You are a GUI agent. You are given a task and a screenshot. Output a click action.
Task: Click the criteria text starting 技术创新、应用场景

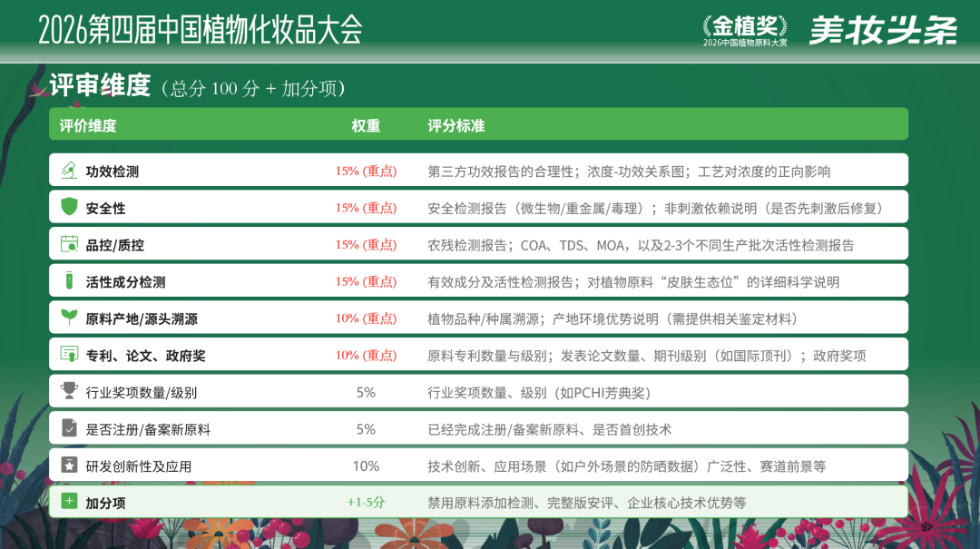[627, 467]
